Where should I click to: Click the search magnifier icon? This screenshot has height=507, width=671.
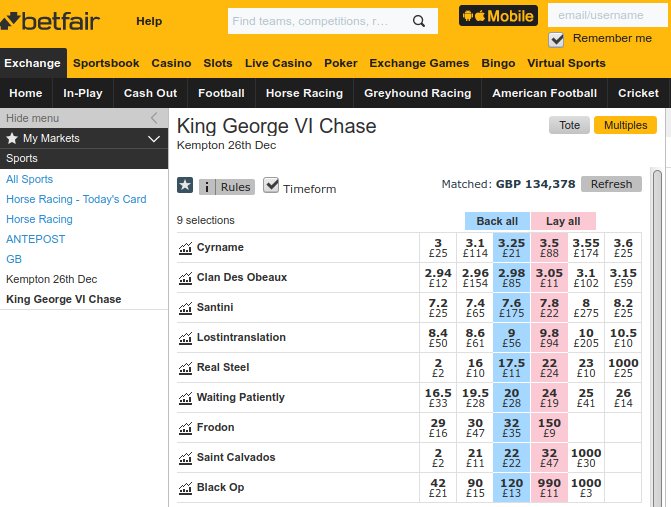click(419, 21)
